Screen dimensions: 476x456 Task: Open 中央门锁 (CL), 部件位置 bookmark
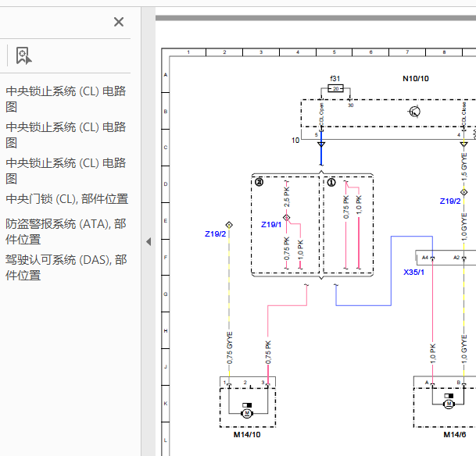(x=66, y=199)
